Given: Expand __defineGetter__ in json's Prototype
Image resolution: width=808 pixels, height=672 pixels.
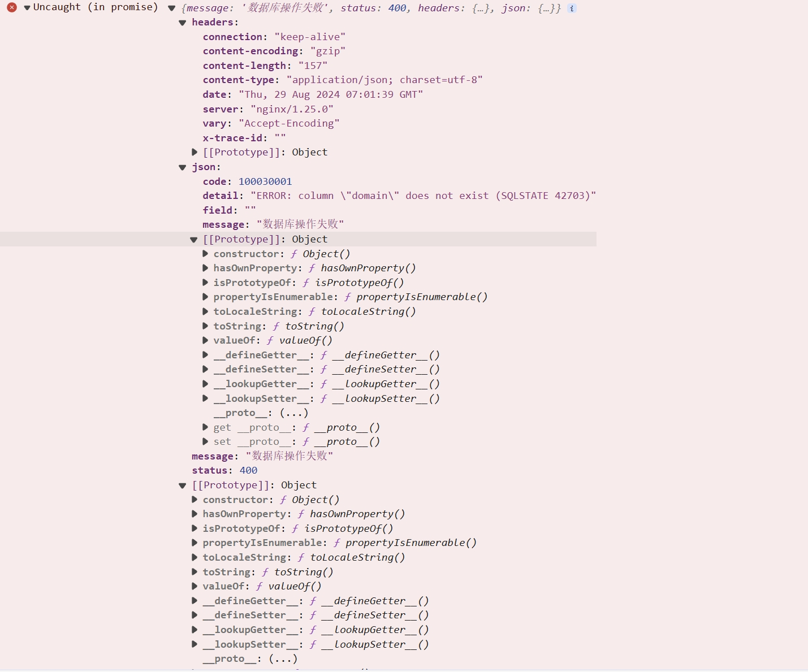Looking at the screenshot, I should (205, 355).
